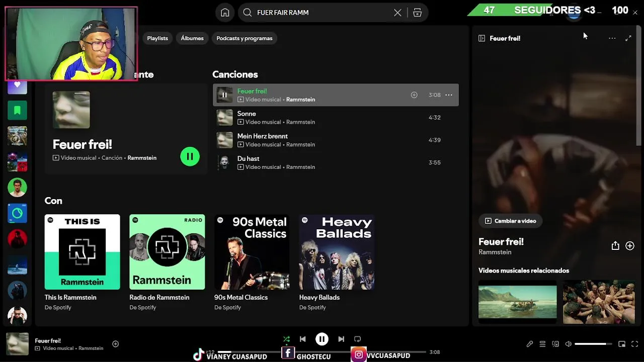Open Radio de Rammstein playlist cover

pos(167,252)
